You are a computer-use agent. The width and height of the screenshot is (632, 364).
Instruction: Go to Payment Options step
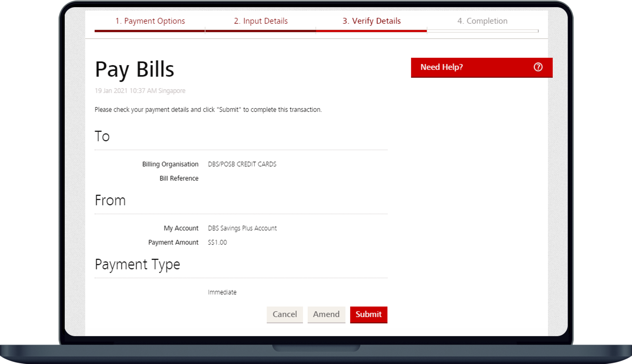tap(150, 21)
